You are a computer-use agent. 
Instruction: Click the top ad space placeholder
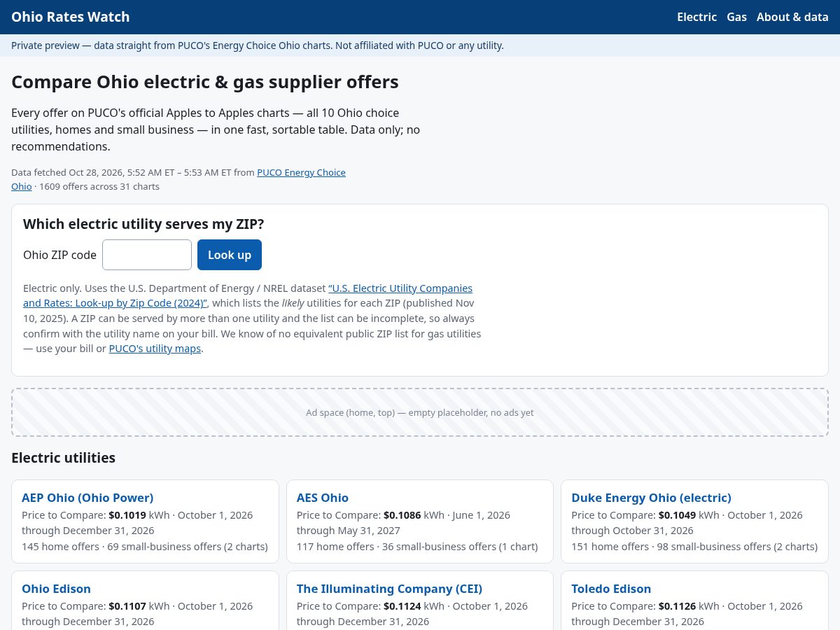tap(420, 412)
